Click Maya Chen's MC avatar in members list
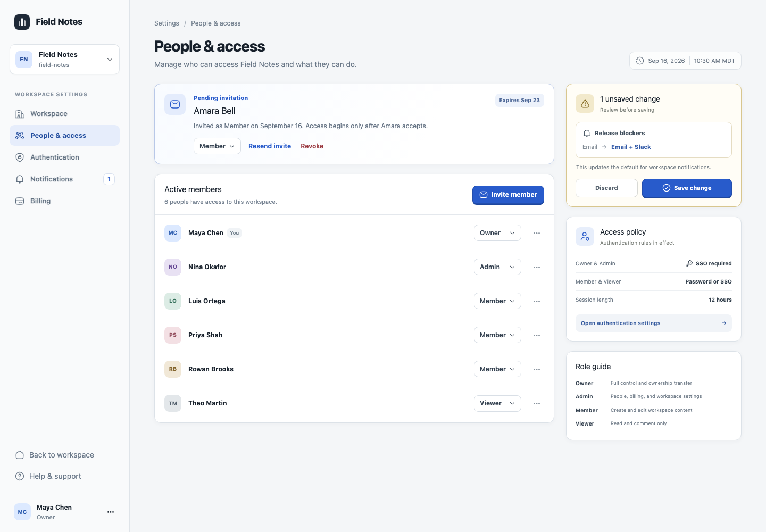The width and height of the screenshot is (766, 532). 173,233
